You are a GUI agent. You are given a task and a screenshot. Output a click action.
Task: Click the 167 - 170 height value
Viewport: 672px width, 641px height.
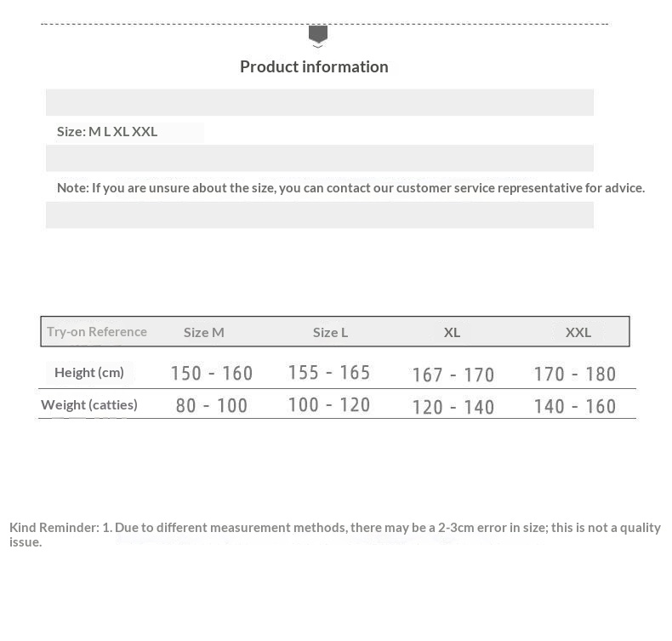453,375
